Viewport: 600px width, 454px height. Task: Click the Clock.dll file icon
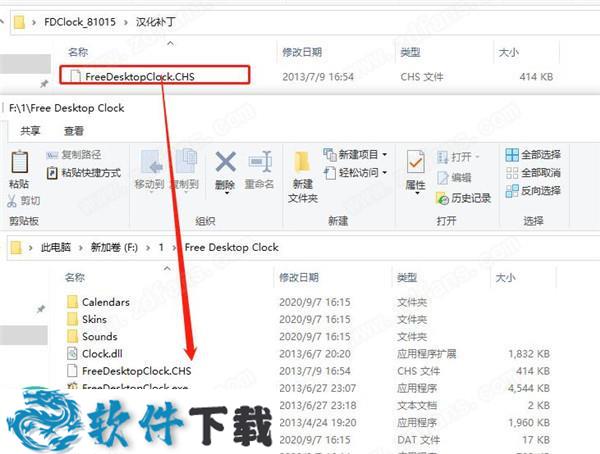coord(72,353)
